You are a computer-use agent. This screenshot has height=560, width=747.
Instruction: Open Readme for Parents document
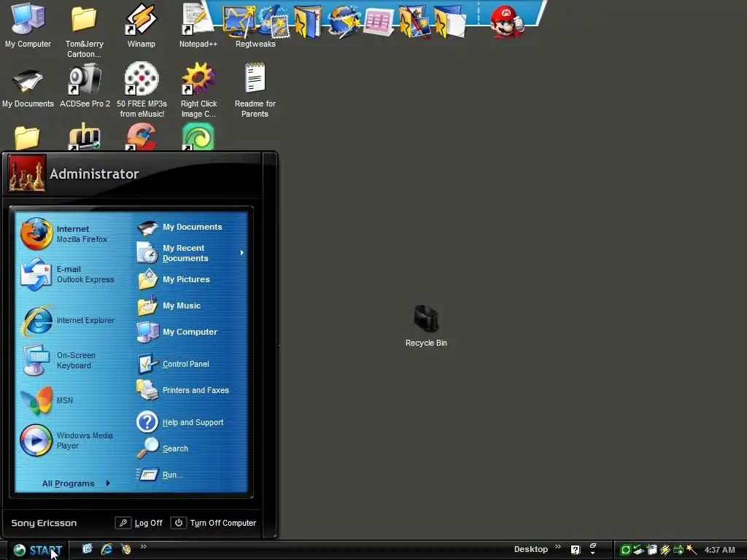(x=255, y=90)
